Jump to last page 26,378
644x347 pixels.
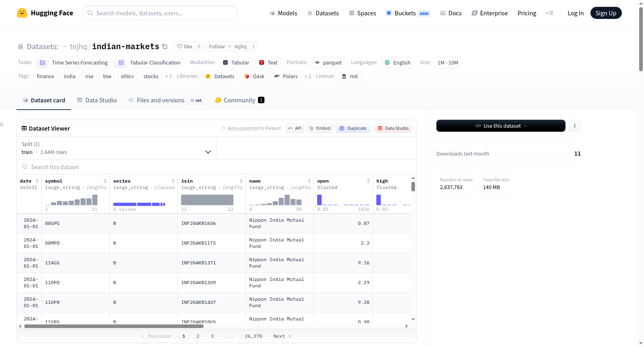[x=253, y=336]
